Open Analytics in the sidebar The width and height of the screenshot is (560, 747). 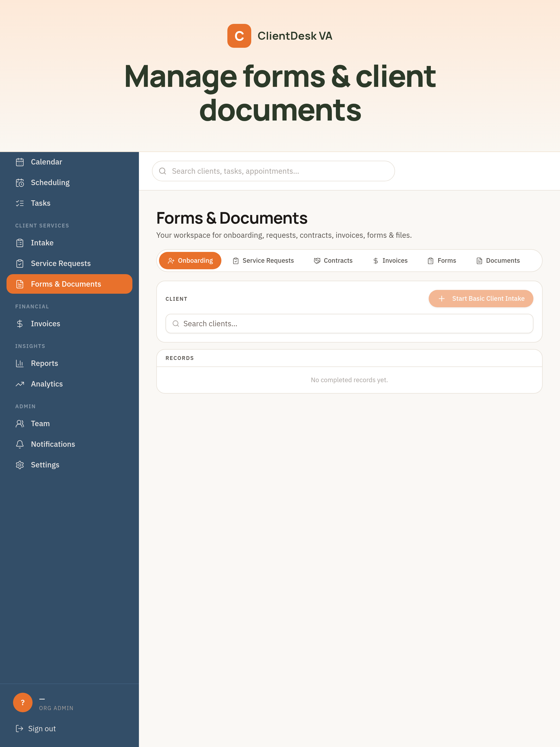(69, 384)
